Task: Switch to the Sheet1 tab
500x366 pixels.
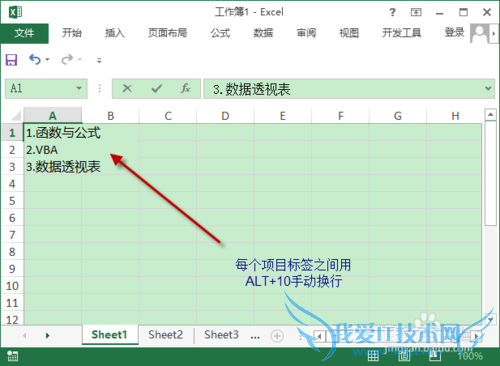Action: [109, 334]
